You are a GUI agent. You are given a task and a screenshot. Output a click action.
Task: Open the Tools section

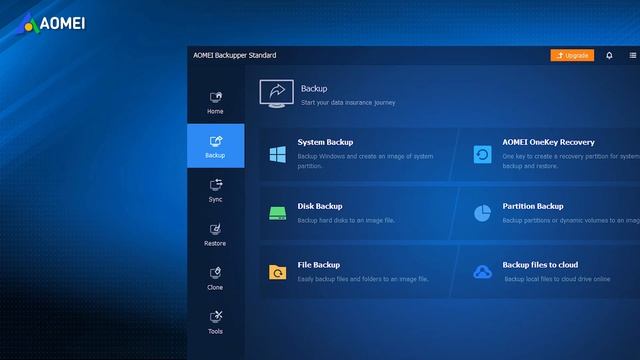click(215, 322)
